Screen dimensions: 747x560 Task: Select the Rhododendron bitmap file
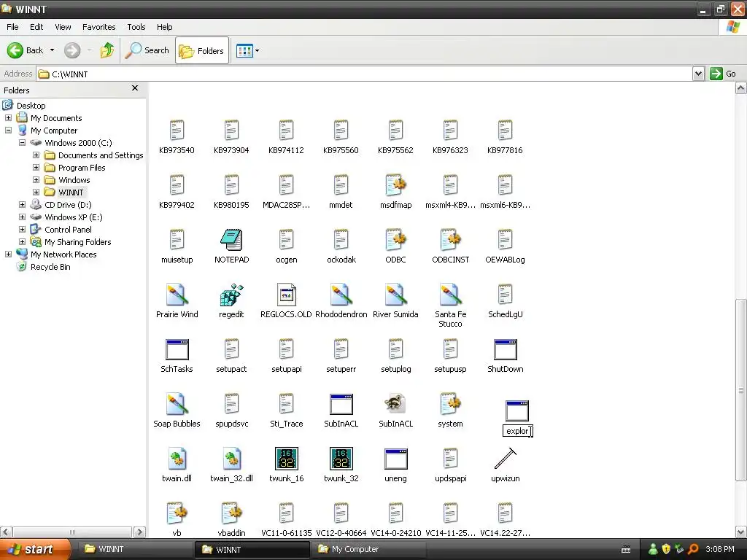[341, 295]
